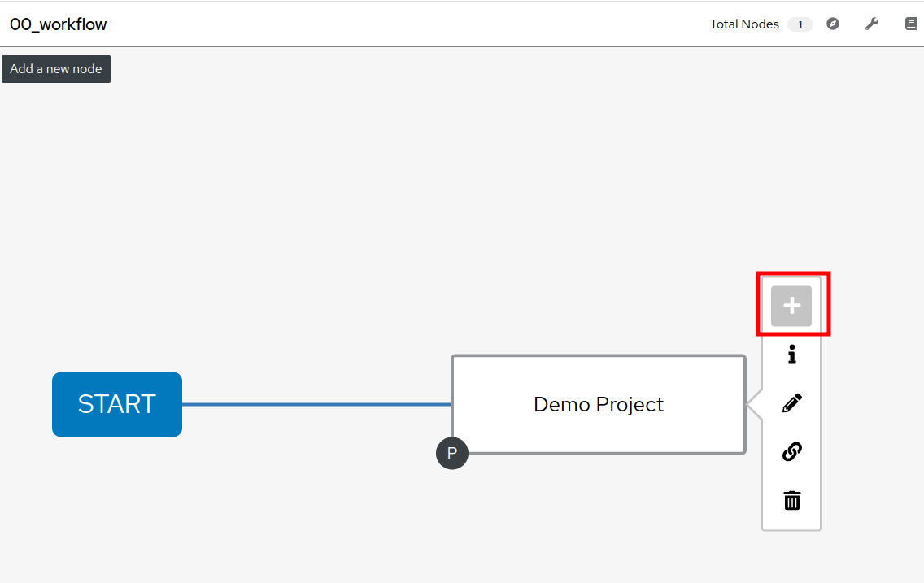Click the blank space below the trash icon in the popup
924x583 pixels.
pos(791,521)
